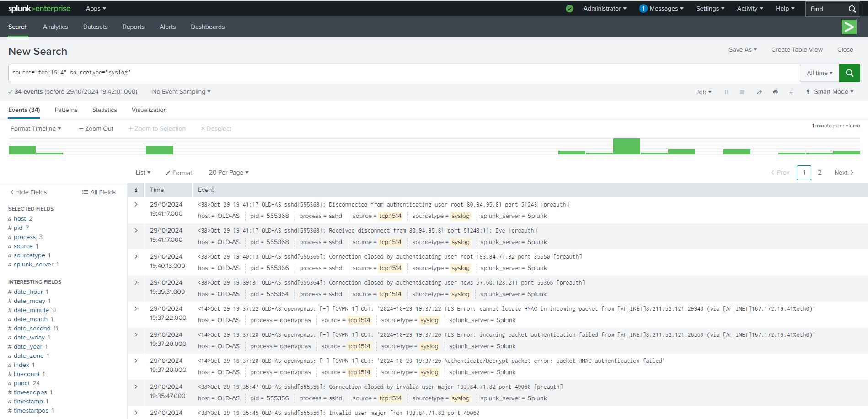Viewport: 868px width, 419px height.
Task: Click the magnifier icon in Find box
Action: 852,9
